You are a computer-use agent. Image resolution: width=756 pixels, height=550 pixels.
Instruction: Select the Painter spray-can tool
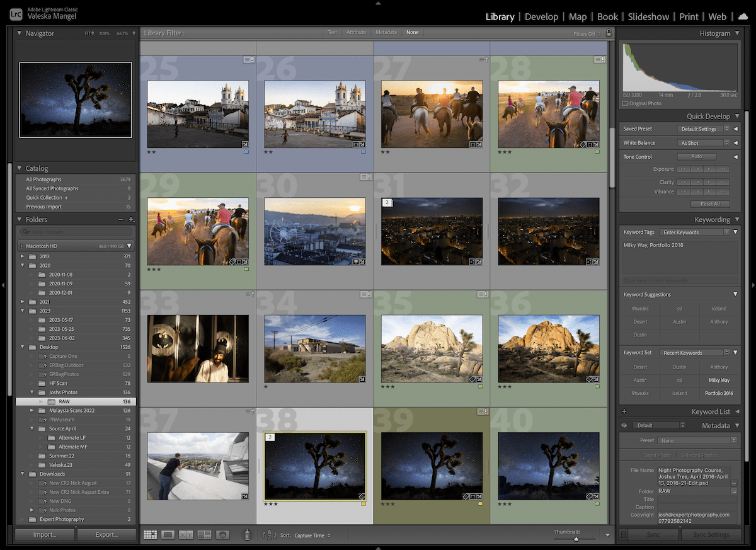(247, 535)
